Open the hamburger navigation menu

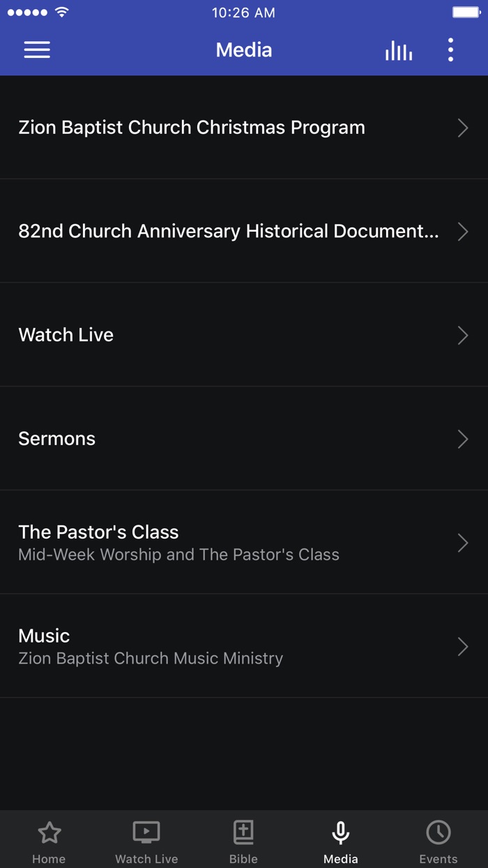(x=37, y=50)
